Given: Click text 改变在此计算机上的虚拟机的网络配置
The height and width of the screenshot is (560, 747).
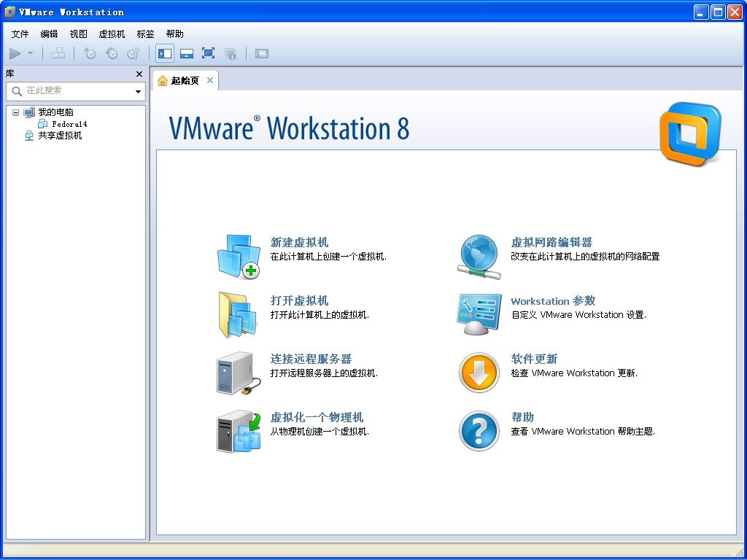Looking at the screenshot, I should click(585, 257).
